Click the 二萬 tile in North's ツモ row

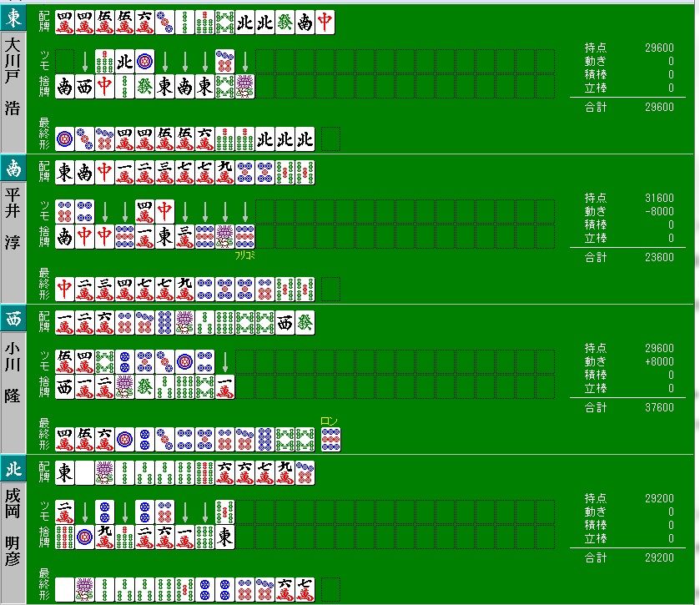point(64,512)
